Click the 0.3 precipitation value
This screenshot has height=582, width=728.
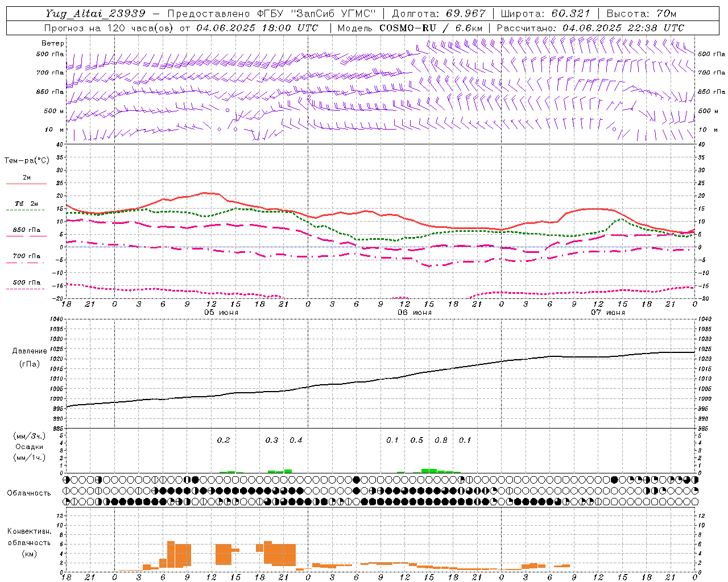click(272, 440)
